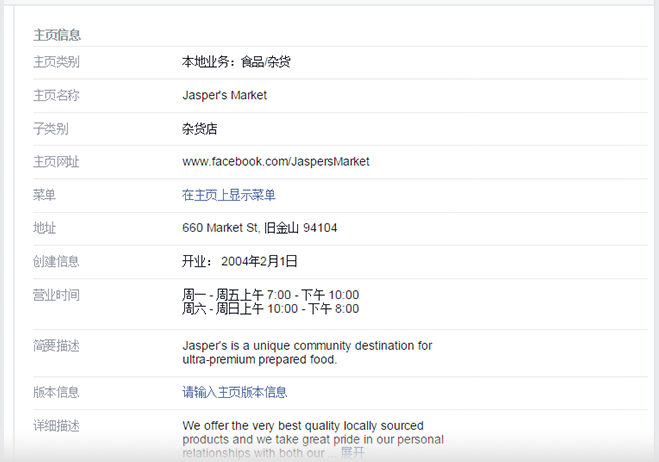Screen dimensions: 659x462
Task: Click the weekend hours 周六 - 周日 line
Action: pyautogui.click(x=271, y=309)
